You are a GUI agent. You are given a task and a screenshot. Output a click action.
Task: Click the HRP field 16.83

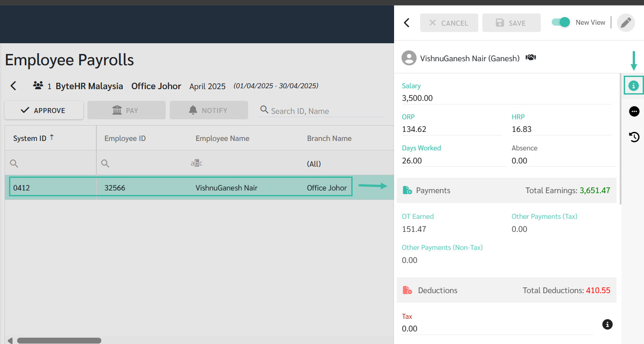562,129
